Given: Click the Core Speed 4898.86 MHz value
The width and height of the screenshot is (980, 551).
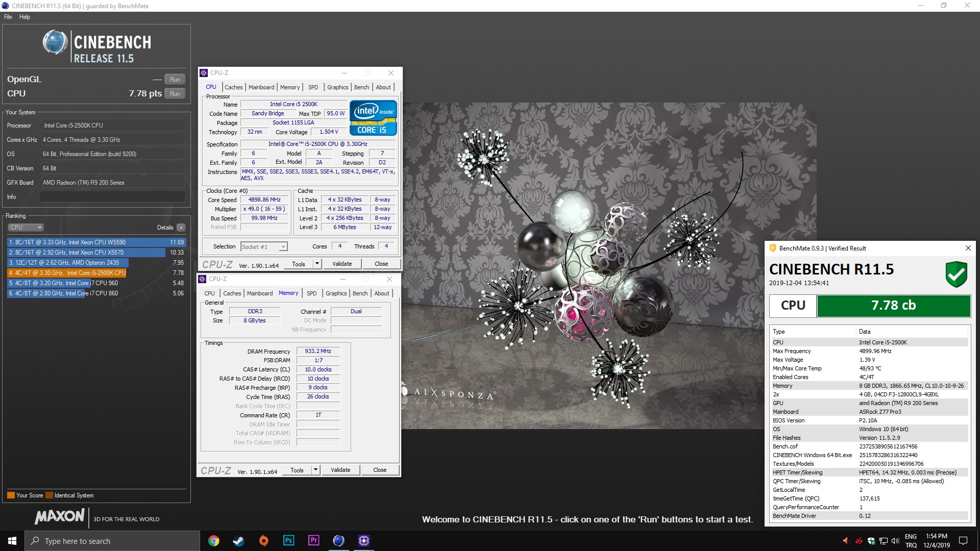Looking at the screenshot, I should point(264,200).
